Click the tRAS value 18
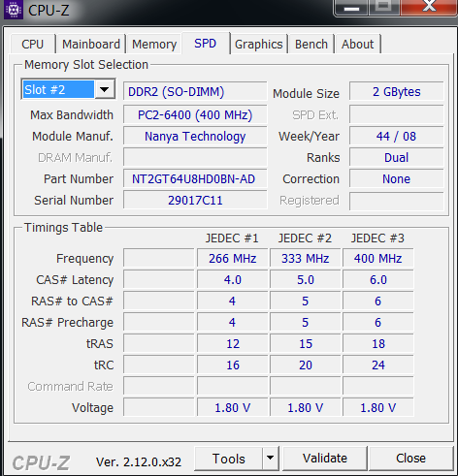This screenshot has width=458, height=476. (x=378, y=343)
